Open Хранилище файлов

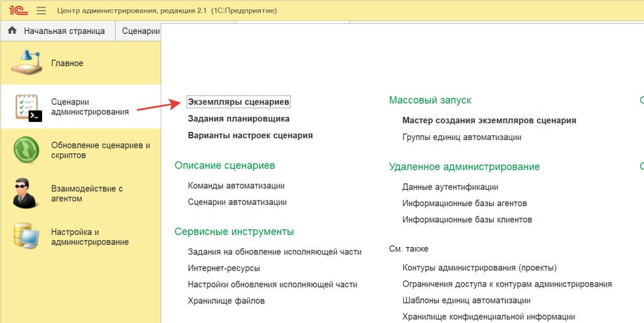click(x=226, y=300)
